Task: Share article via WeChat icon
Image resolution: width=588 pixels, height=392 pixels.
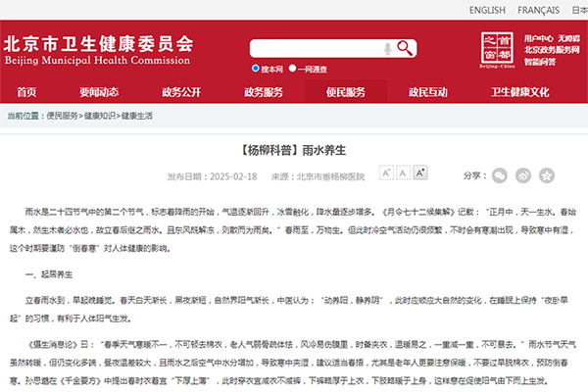Action: tap(500, 175)
